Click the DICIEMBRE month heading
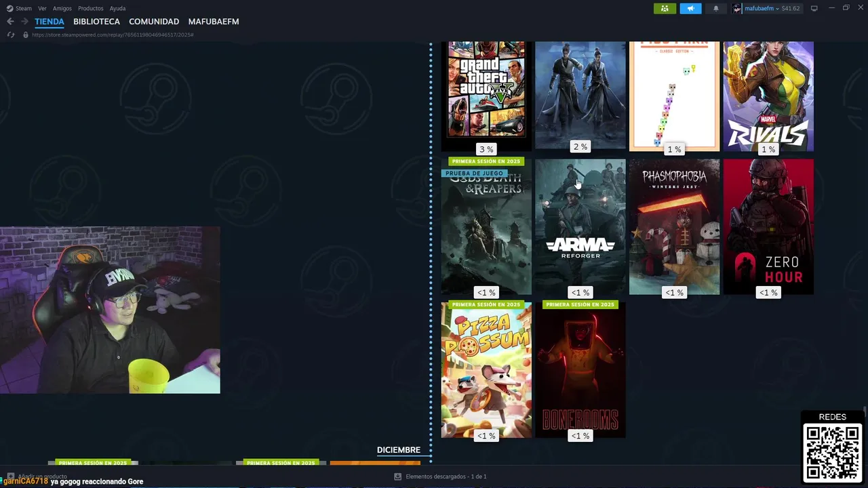Viewport: 868px width, 488px height. tap(399, 450)
